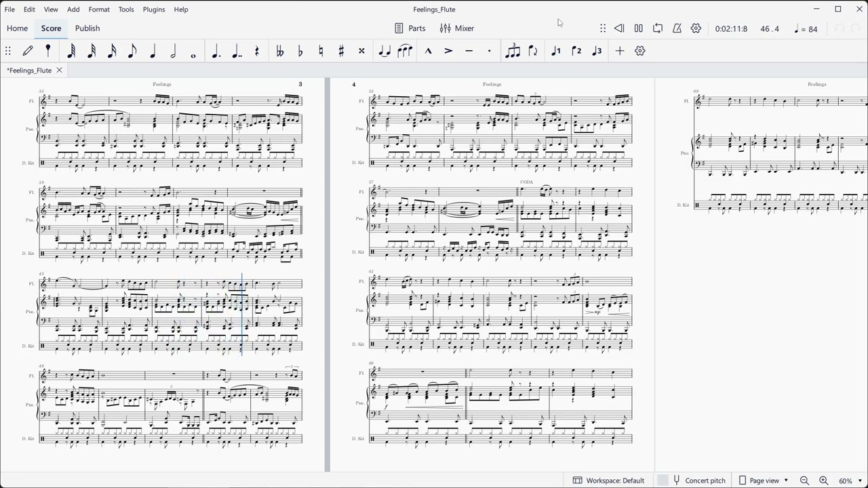Add an augmentation dot
The width and height of the screenshot is (868, 488).
[216, 51]
